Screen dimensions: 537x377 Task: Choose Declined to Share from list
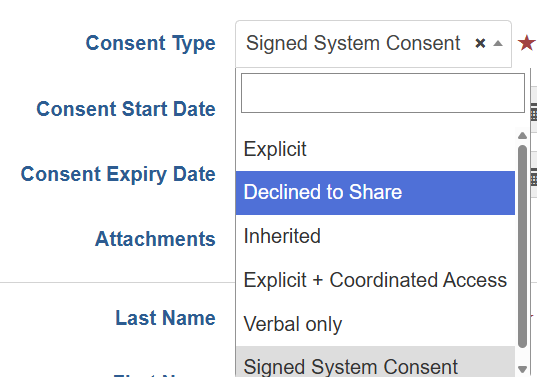click(x=375, y=193)
